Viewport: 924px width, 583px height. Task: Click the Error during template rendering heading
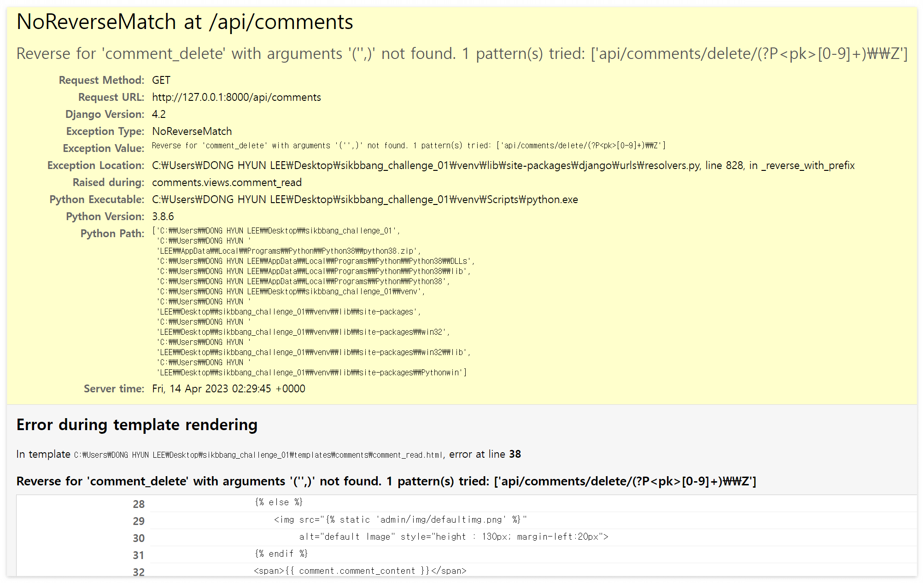(137, 425)
